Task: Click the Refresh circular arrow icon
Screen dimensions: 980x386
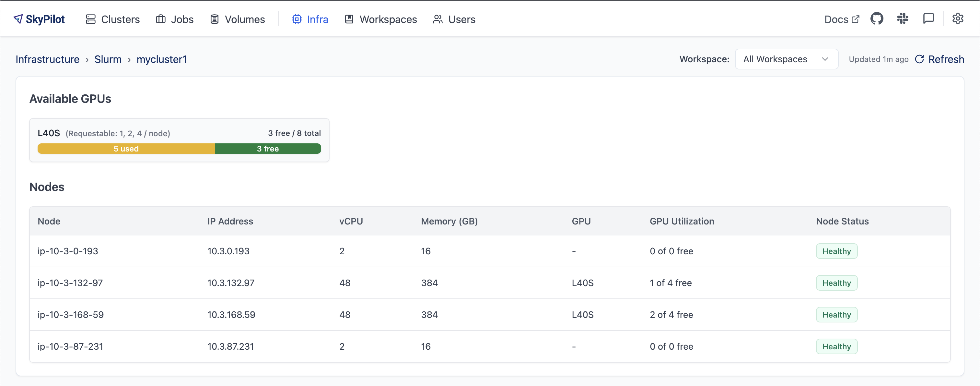Action: [x=919, y=59]
